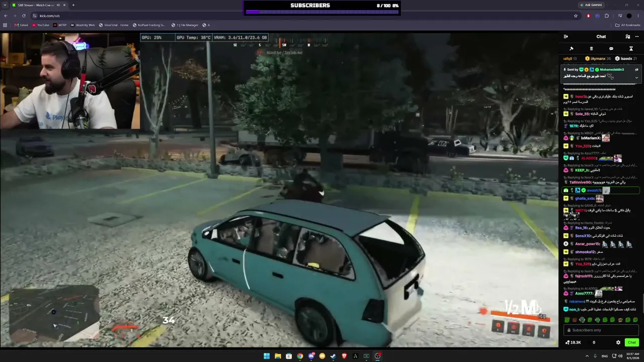Viewport: 644px width, 362px height.
Task: Open the Gmail bookmark
Action: click(21, 25)
